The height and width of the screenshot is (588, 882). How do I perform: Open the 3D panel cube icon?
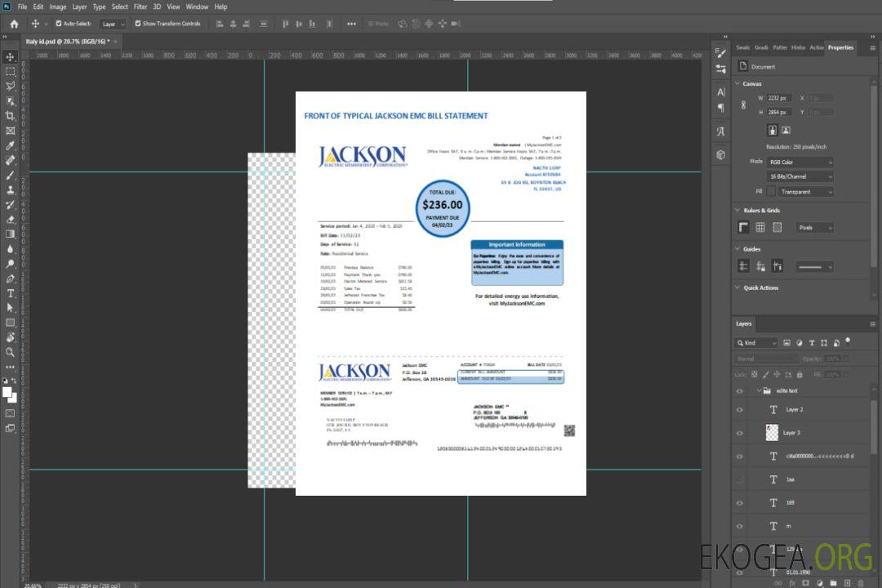point(720,154)
